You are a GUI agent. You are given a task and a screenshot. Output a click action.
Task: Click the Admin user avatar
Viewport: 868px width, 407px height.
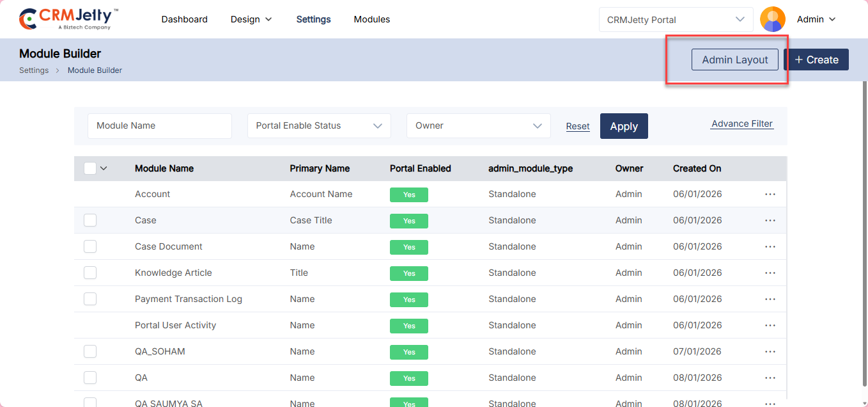[x=772, y=19]
